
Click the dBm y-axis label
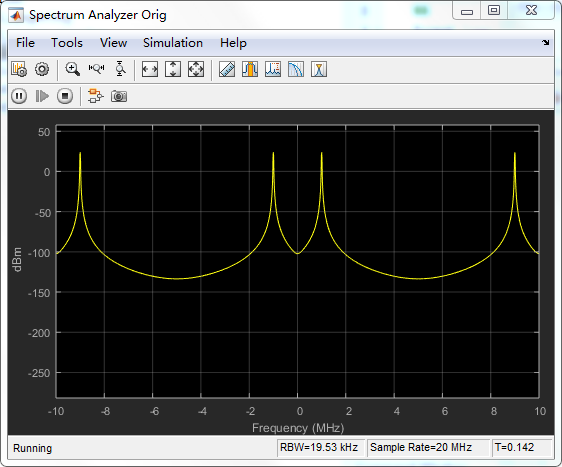point(17,259)
